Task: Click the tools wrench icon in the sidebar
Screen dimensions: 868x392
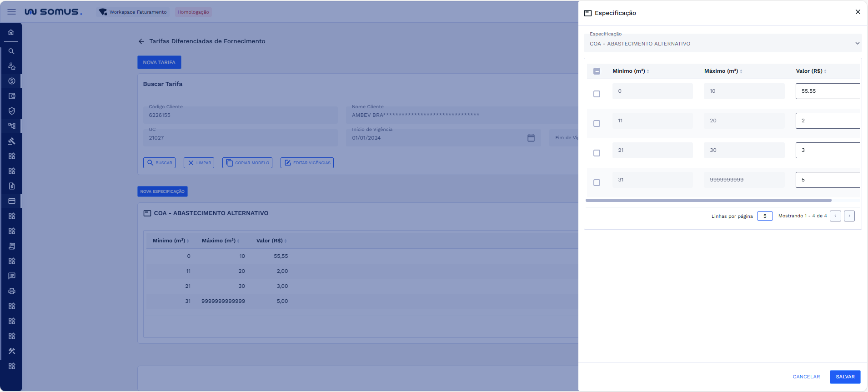Action: coord(12,351)
